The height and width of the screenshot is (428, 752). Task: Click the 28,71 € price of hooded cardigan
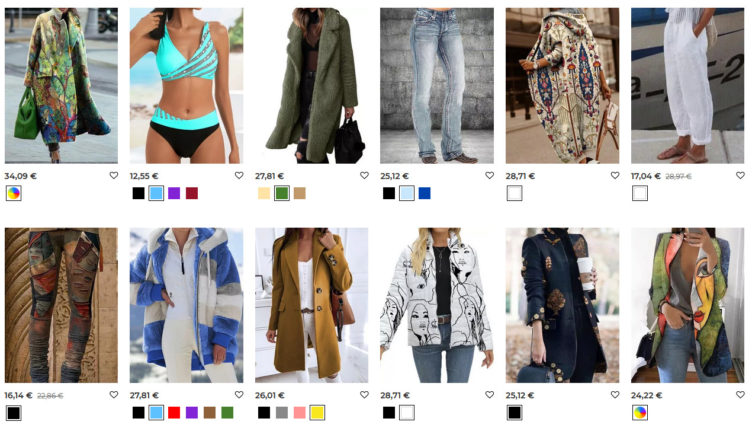[x=520, y=176]
